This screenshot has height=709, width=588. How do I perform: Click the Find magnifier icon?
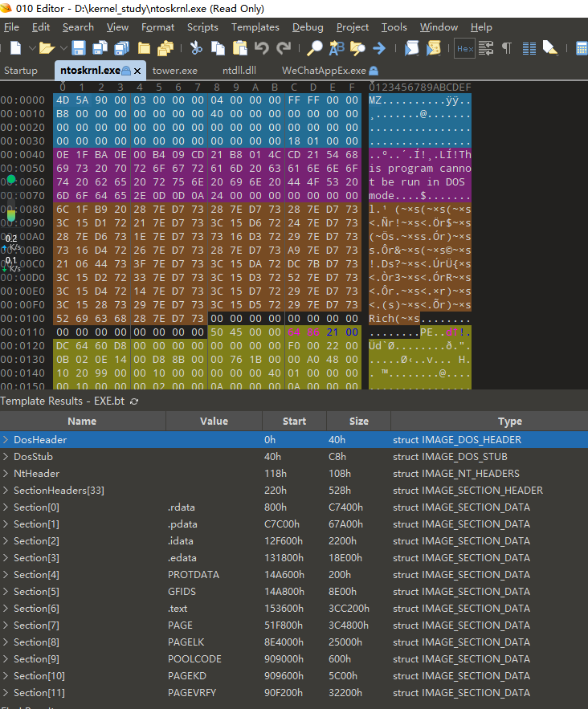click(x=314, y=48)
